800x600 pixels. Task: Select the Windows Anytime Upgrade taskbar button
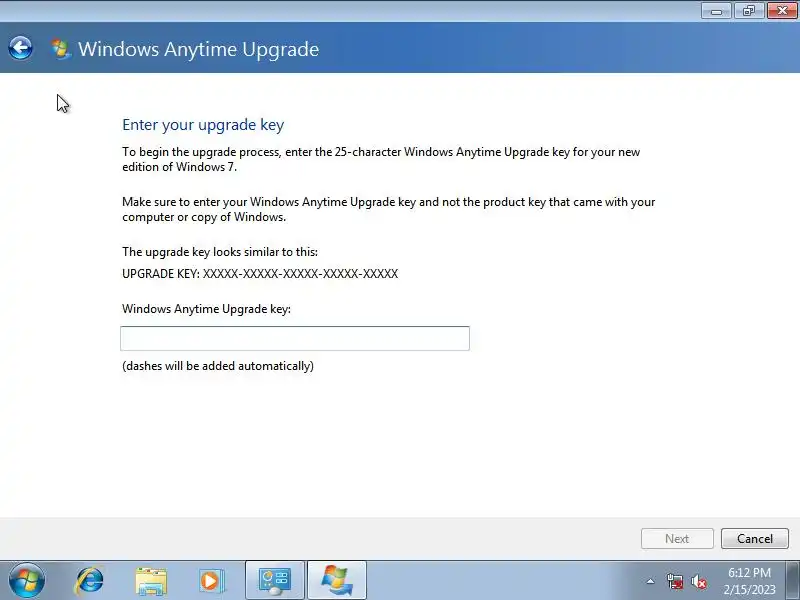click(337, 581)
